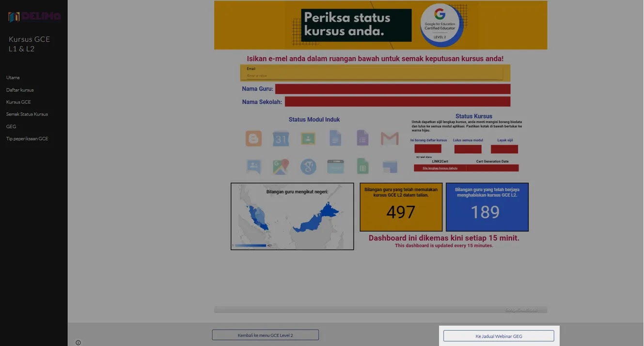This screenshot has height=346, width=644.
Task: Click the Google Docs module icon
Action: click(335, 139)
